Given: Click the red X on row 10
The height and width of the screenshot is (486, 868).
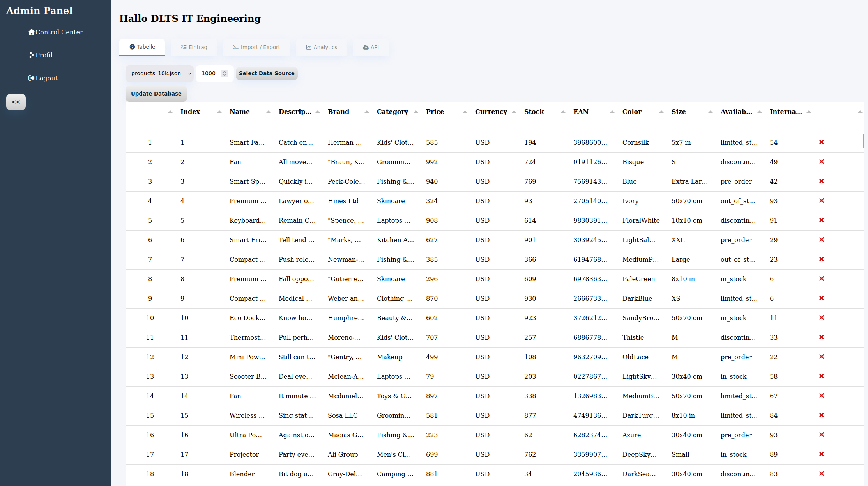Looking at the screenshot, I should point(821,318).
